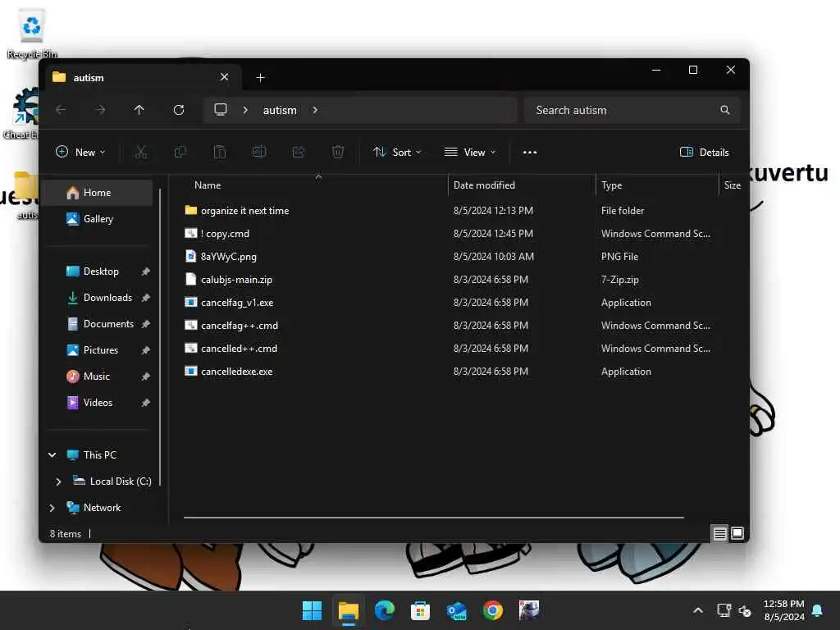Click the Cut scissors icon in toolbar
The height and width of the screenshot is (630, 840).
click(x=141, y=152)
